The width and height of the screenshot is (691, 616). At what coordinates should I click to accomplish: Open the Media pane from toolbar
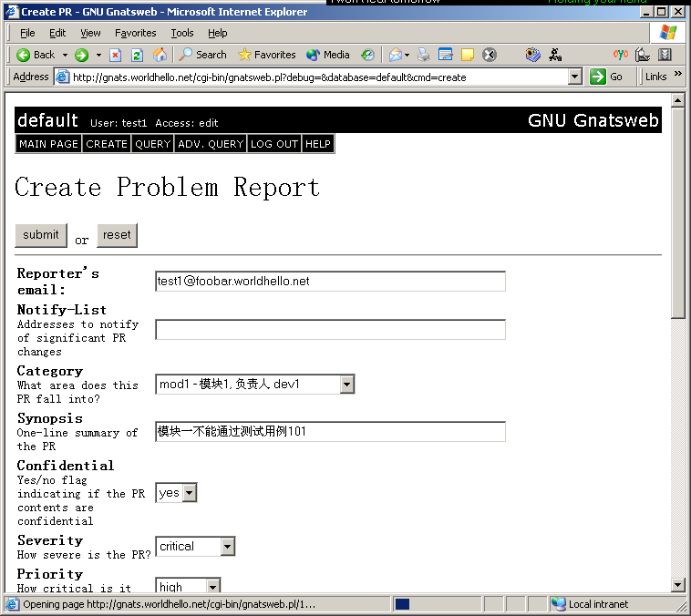coord(328,55)
